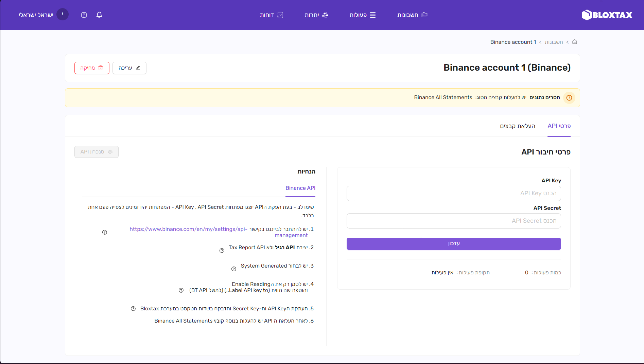The image size is (644, 364).
Task: Click step 6 Binance All Statements text
Action: (x=234, y=321)
